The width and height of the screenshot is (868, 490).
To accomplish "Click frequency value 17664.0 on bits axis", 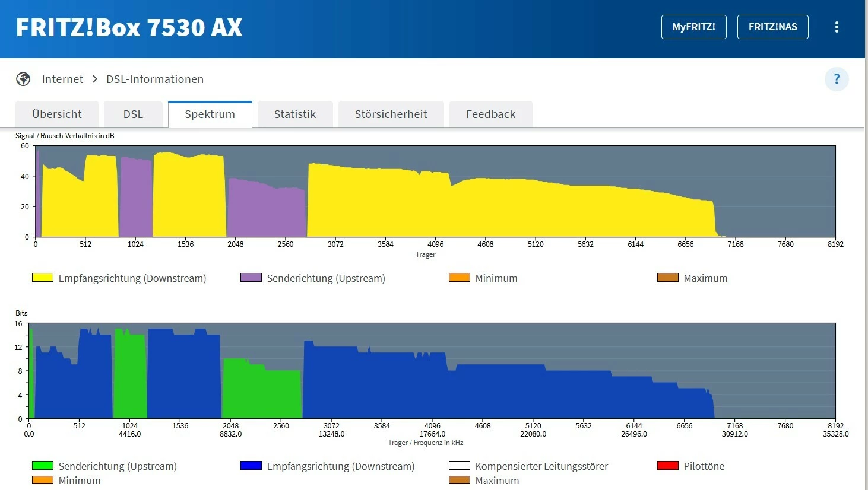I will pos(433,434).
